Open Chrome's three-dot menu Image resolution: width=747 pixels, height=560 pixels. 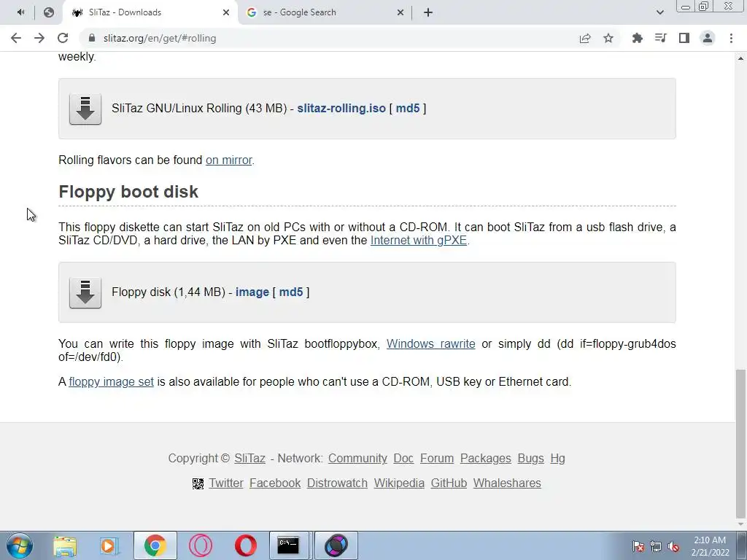click(x=731, y=38)
